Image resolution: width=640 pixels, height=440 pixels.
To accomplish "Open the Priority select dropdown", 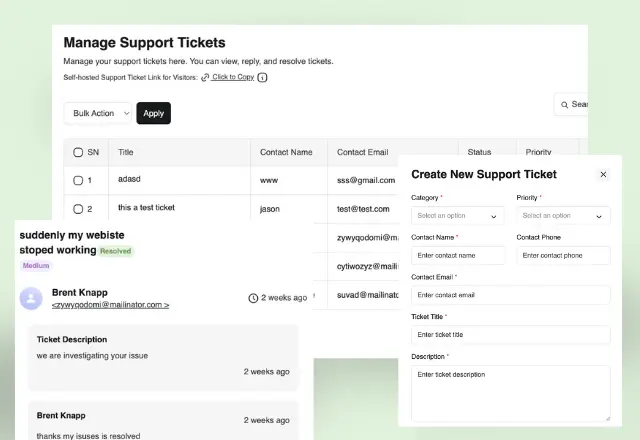I will click(x=563, y=216).
